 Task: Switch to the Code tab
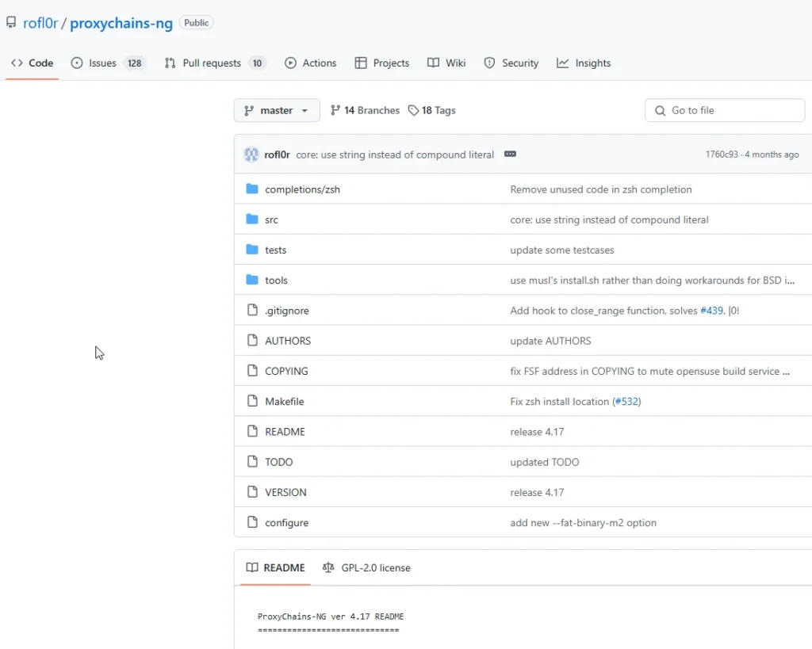[32, 63]
